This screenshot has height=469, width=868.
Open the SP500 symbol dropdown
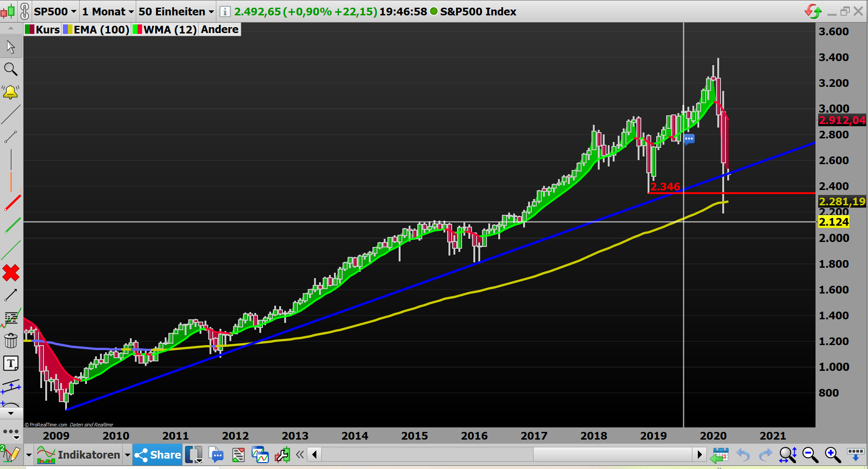(55, 11)
